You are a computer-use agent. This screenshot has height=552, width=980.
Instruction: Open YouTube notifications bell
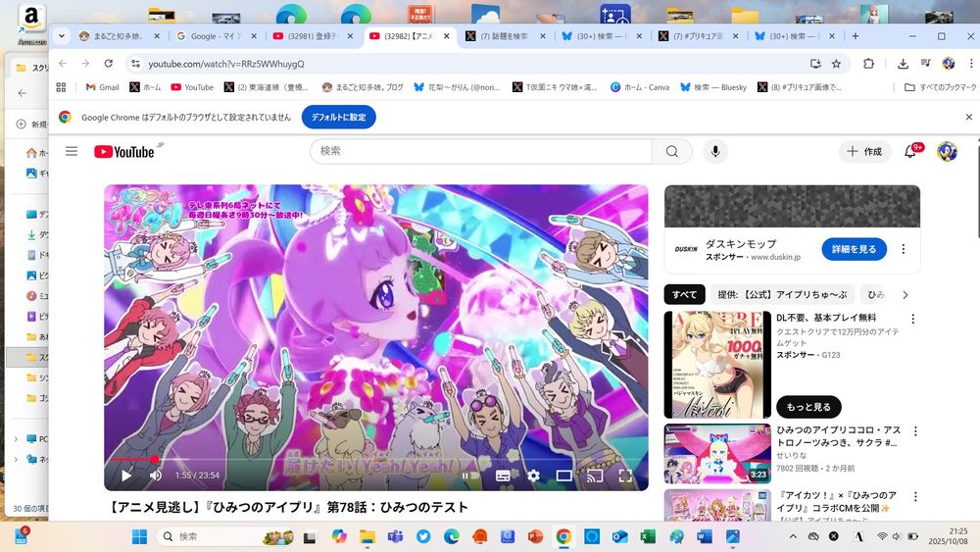tap(910, 151)
